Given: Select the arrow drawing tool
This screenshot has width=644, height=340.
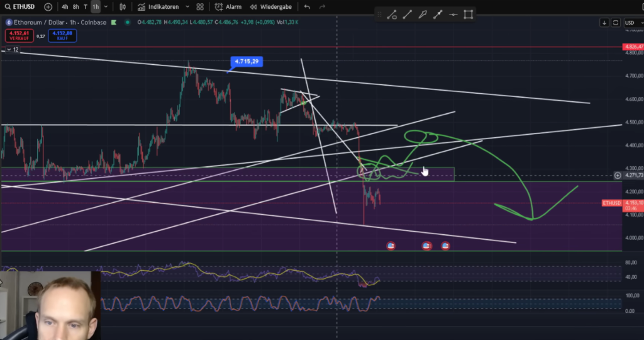Looking at the screenshot, I should coord(438,15).
